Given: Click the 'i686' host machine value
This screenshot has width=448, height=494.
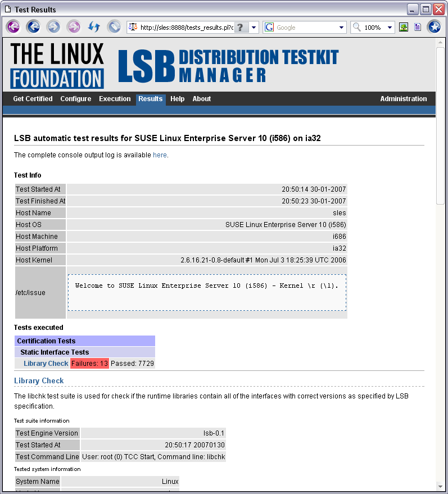Looking at the screenshot, I should [x=340, y=237].
